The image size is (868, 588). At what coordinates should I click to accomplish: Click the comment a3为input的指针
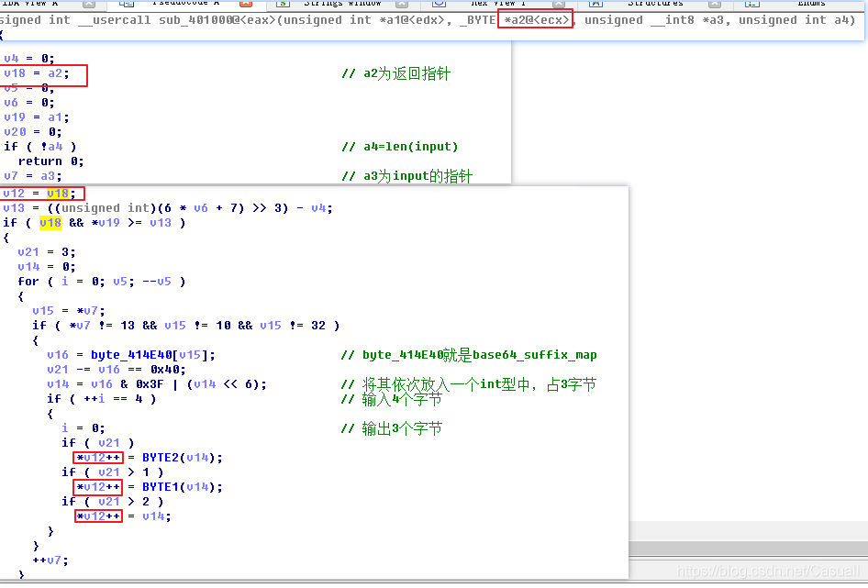(x=406, y=176)
